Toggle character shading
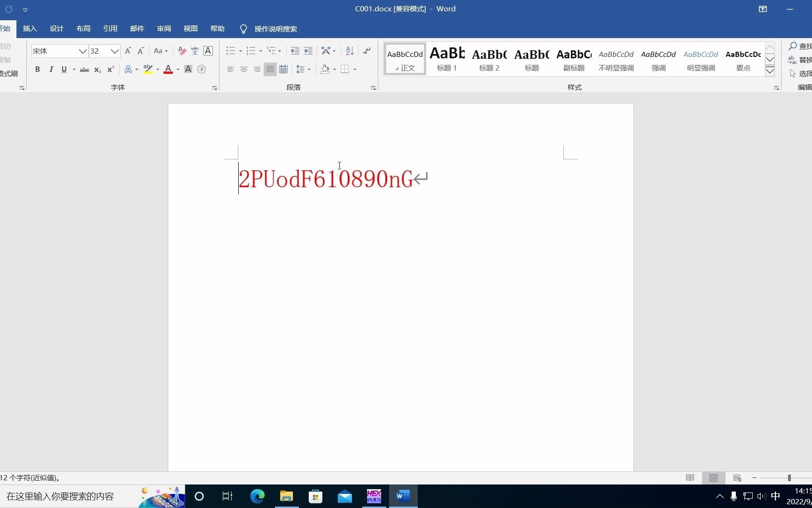This screenshot has width=812, height=508. coord(188,70)
